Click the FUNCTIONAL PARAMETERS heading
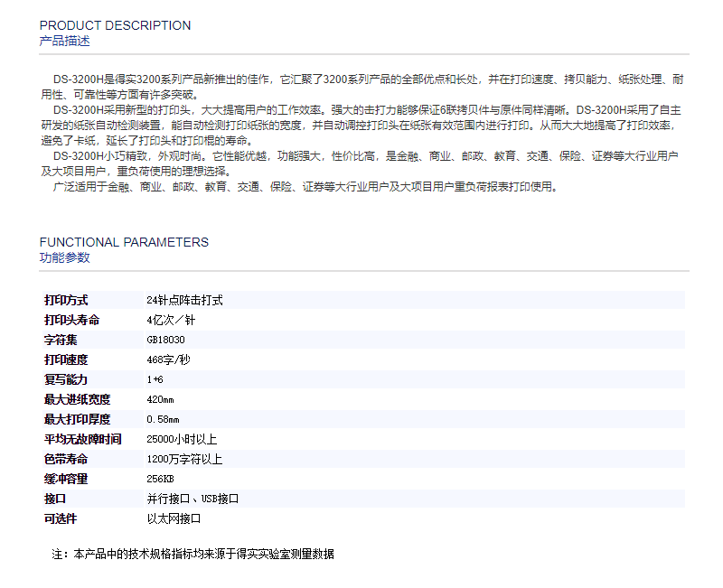 point(124,242)
